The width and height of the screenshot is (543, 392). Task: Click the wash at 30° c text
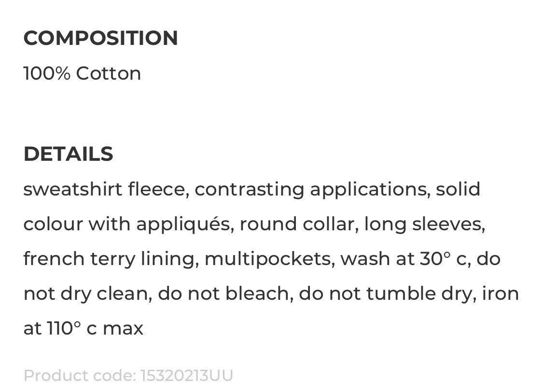[405, 259]
